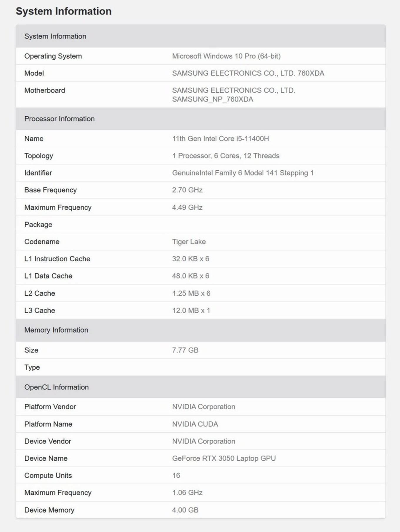Image resolution: width=400 pixels, height=532 pixels.
Task: Click the '16' compute units value
Action: [176, 476]
